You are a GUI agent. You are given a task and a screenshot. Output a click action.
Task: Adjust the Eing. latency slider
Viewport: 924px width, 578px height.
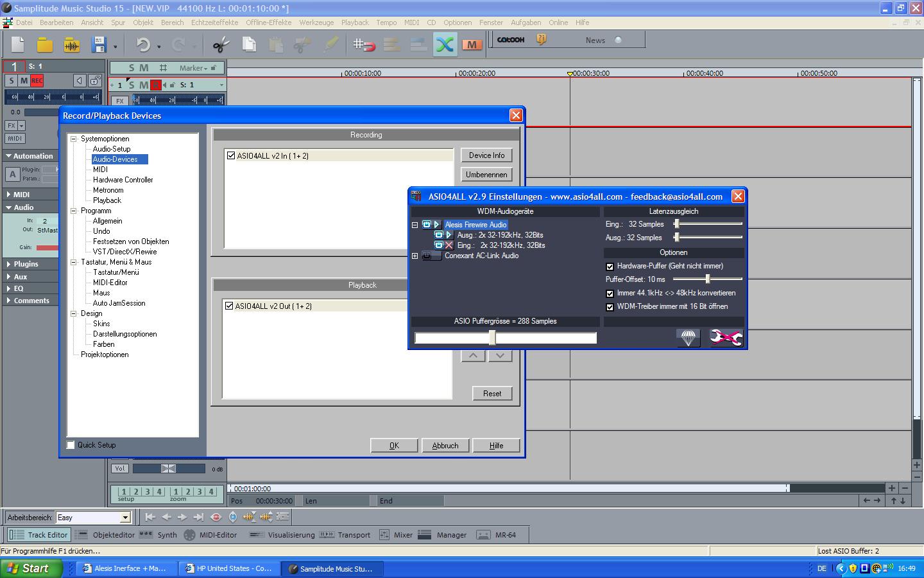[676, 224]
